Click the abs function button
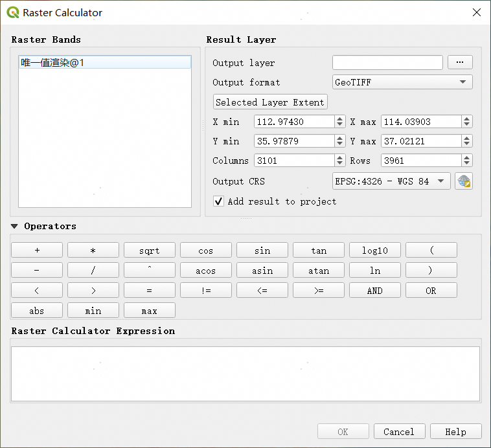Image resolution: width=491 pixels, height=448 pixels. coord(37,311)
